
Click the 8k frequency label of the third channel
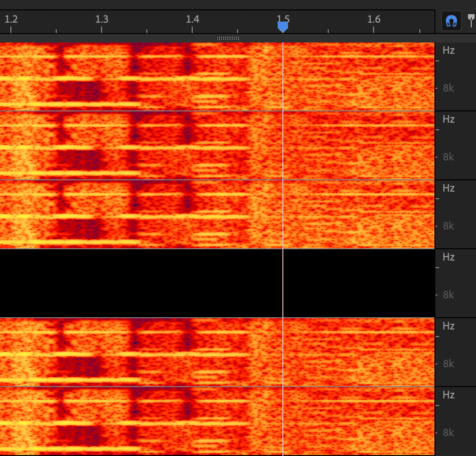(448, 226)
